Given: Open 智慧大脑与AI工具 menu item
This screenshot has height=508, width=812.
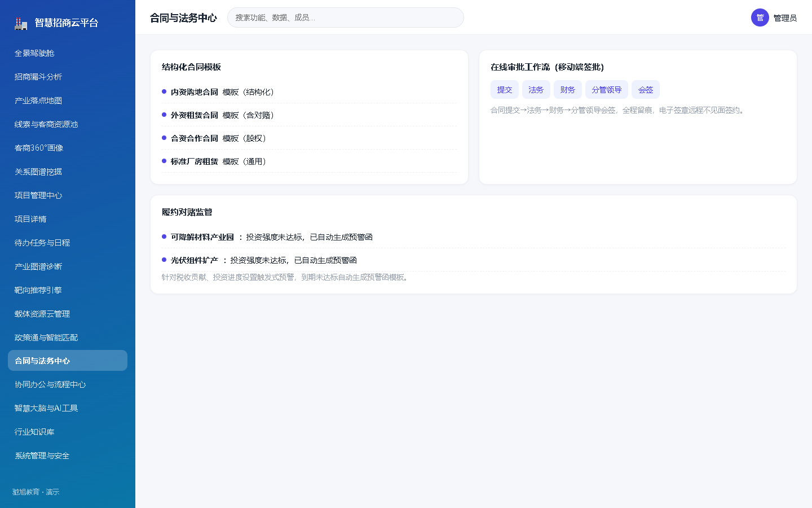Looking at the screenshot, I should click(x=68, y=408).
